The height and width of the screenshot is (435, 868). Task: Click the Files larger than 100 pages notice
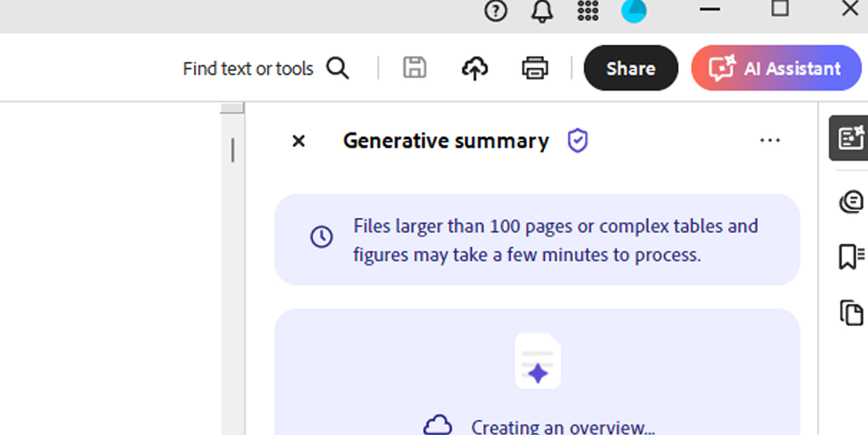tap(537, 240)
